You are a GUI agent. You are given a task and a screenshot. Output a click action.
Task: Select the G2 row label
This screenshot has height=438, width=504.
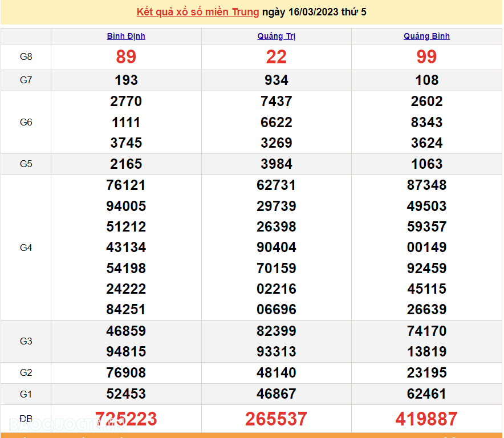tap(26, 372)
